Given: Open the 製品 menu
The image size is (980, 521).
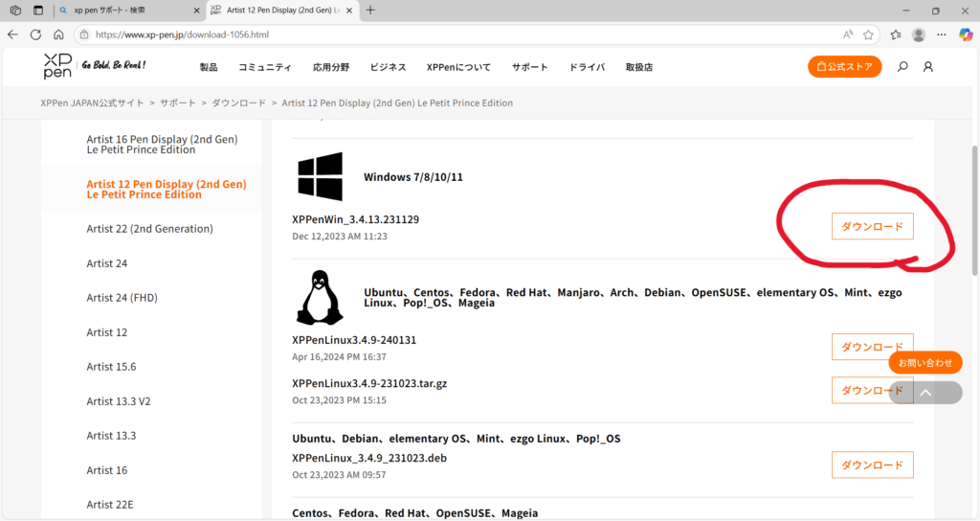Looking at the screenshot, I should 209,67.
